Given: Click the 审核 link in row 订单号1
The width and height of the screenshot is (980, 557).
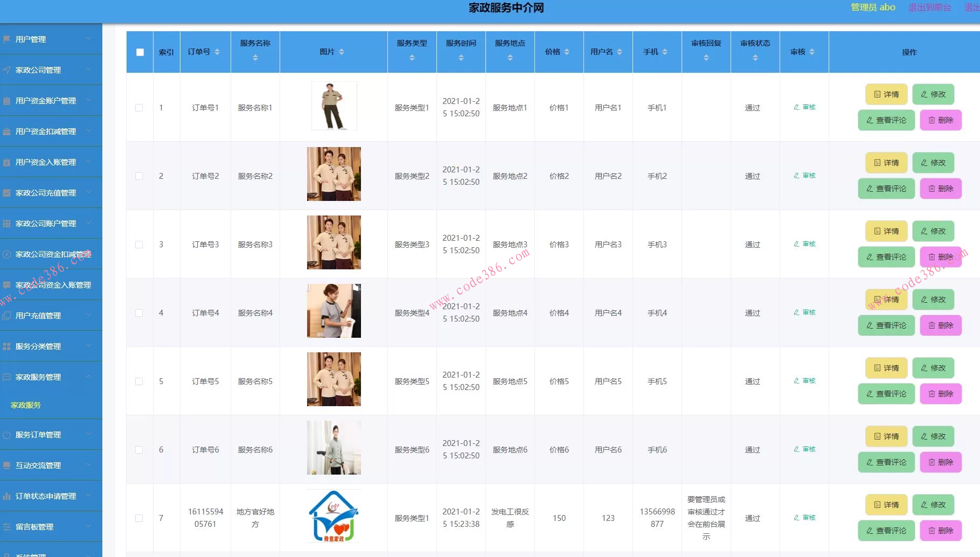Looking at the screenshot, I should [x=804, y=107].
